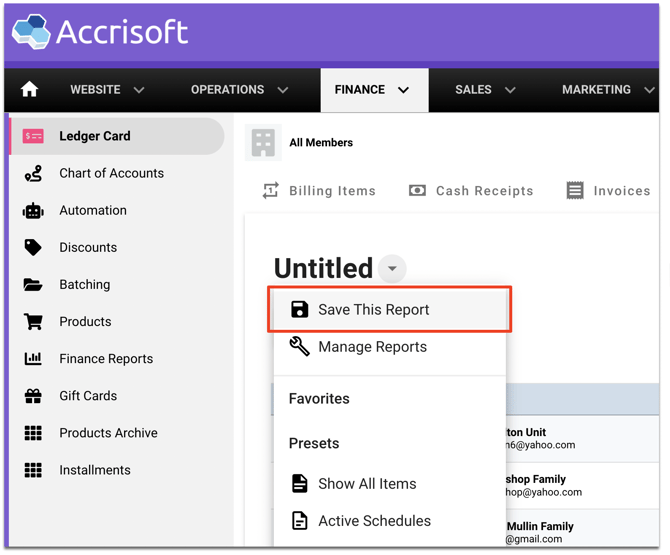Click the Automation robot icon

point(33,211)
